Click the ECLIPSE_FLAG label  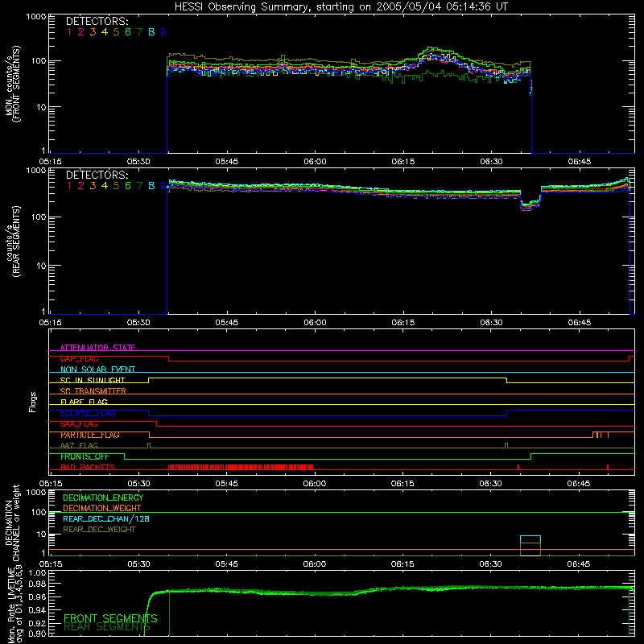88,413
